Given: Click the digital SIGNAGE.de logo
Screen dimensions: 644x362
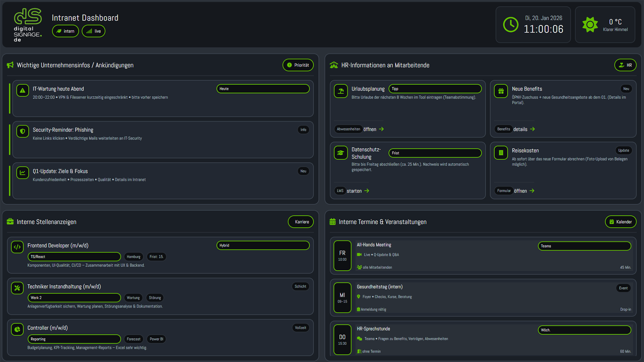Looking at the screenshot, I should click(x=28, y=25).
